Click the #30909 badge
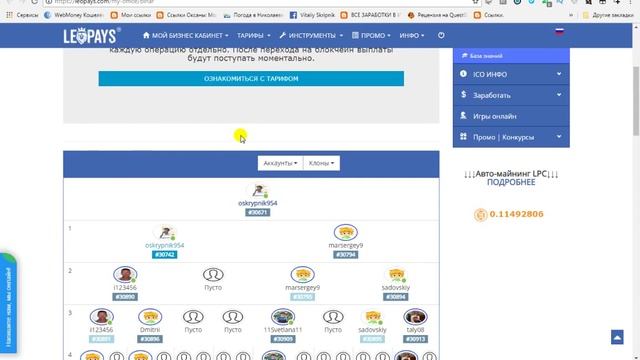The image size is (640, 360). (283, 339)
